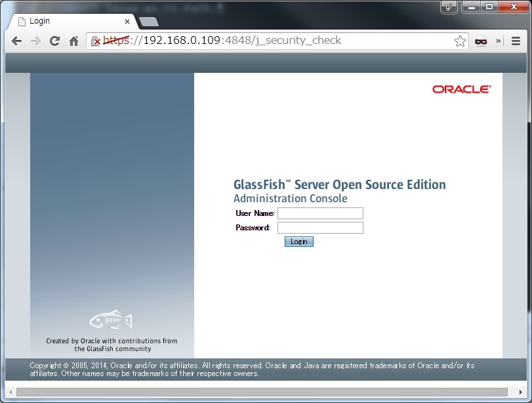
Task: Click the broken padlock security icon
Action: [x=96, y=41]
